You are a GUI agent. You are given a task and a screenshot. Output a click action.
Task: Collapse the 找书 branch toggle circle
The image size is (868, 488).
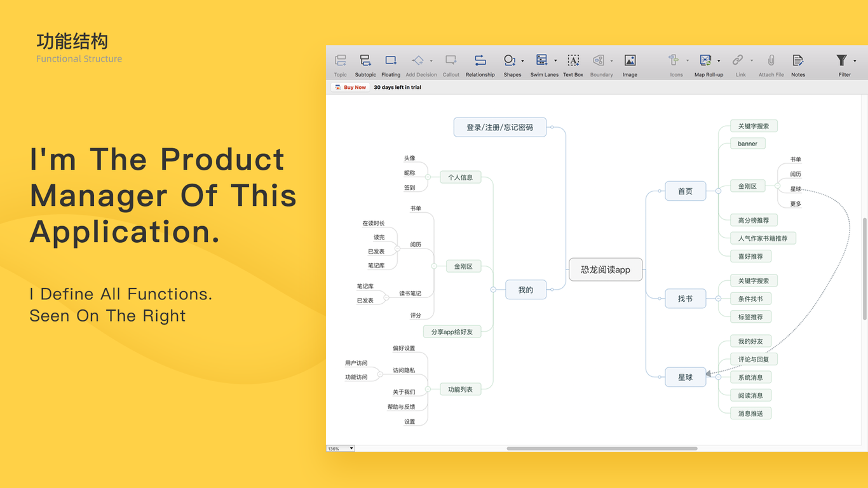pos(718,299)
